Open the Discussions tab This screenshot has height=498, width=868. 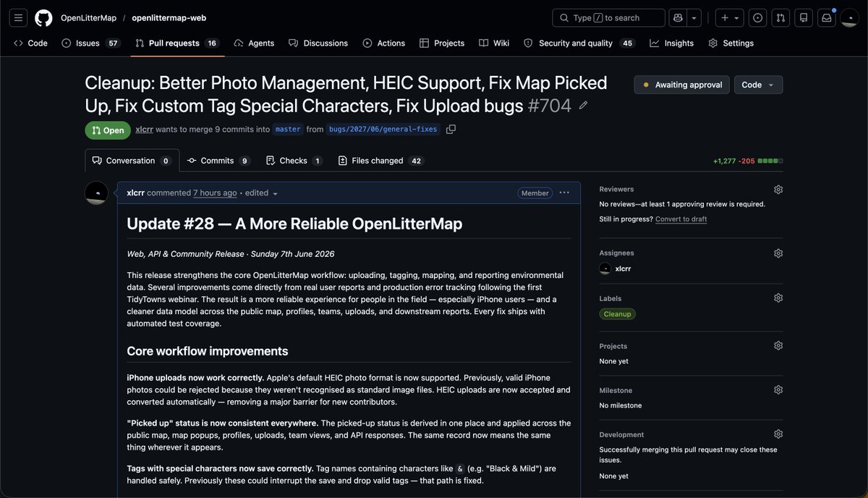[318, 43]
